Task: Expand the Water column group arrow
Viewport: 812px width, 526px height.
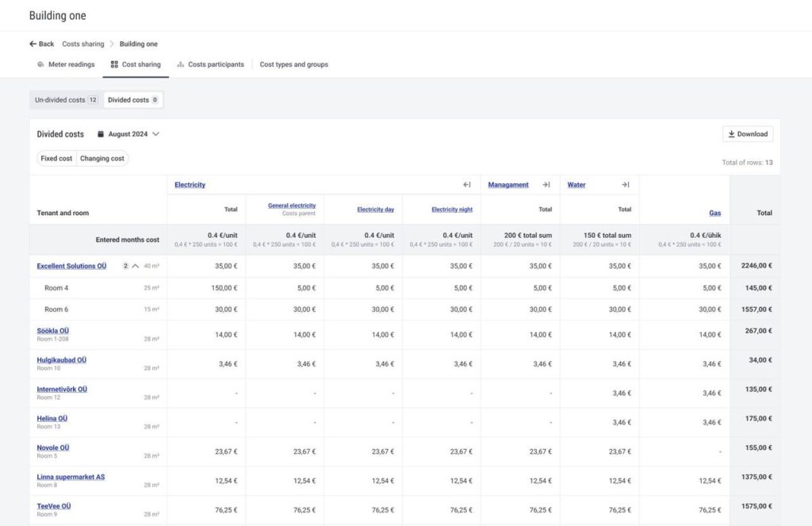Action: 625,185
